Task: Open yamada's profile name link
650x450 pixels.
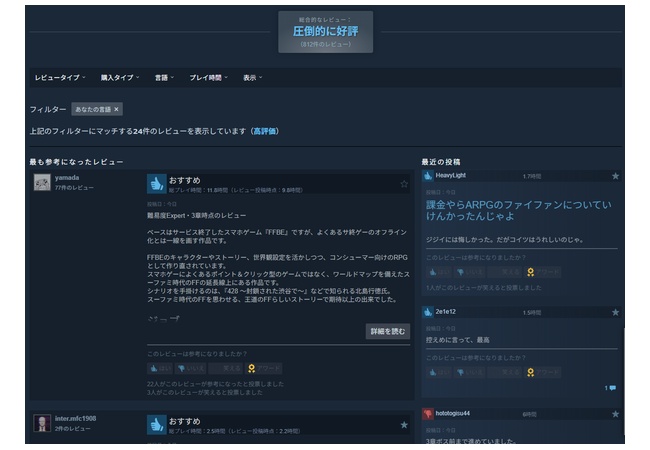Action: (x=67, y=177)
